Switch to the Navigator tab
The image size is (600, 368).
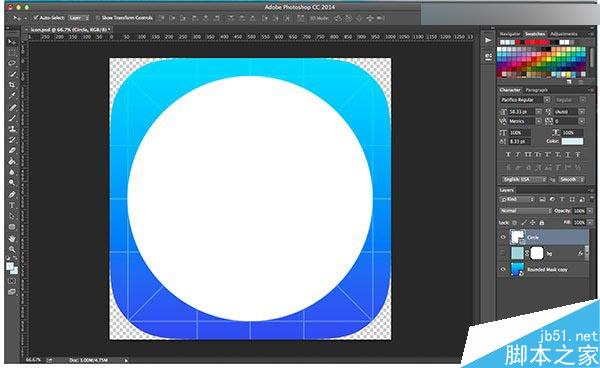coord(510,34)
